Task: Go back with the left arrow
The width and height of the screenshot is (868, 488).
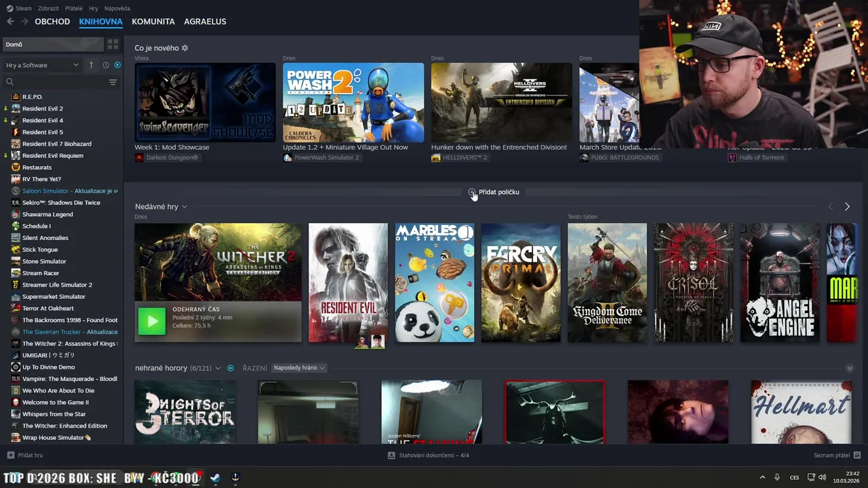Action: (x=10, y=22)
